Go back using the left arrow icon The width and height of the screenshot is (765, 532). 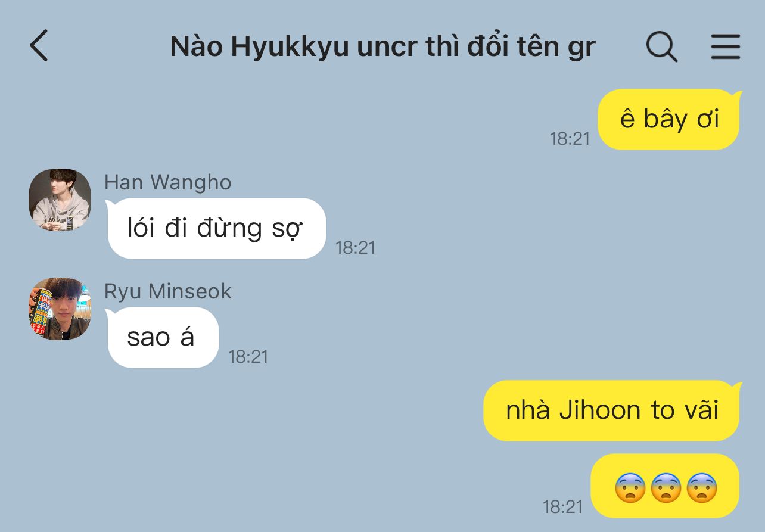39,46
